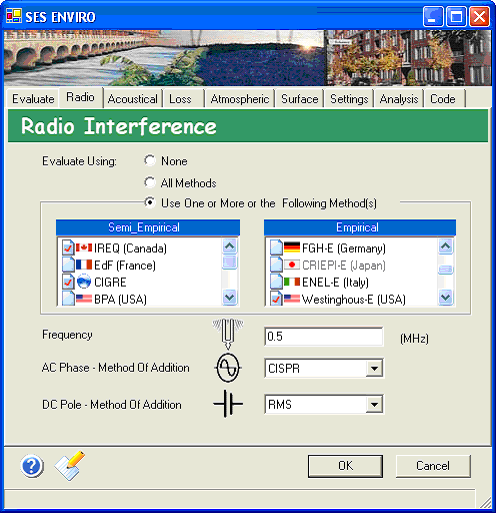Click the SES ENVIRO title bar icon

(14, 16)
